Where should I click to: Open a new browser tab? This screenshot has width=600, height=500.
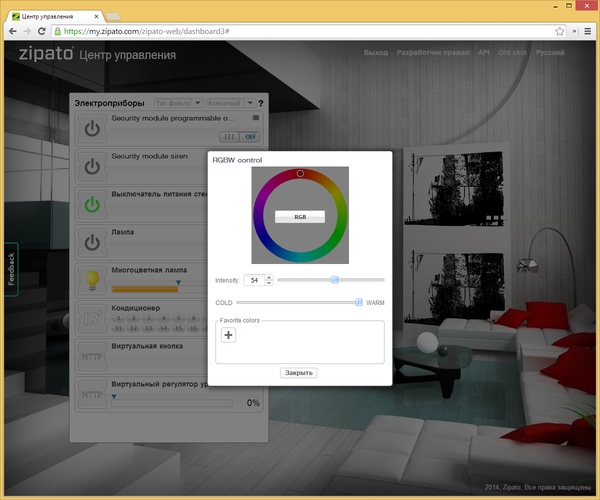tap(112, 16)
